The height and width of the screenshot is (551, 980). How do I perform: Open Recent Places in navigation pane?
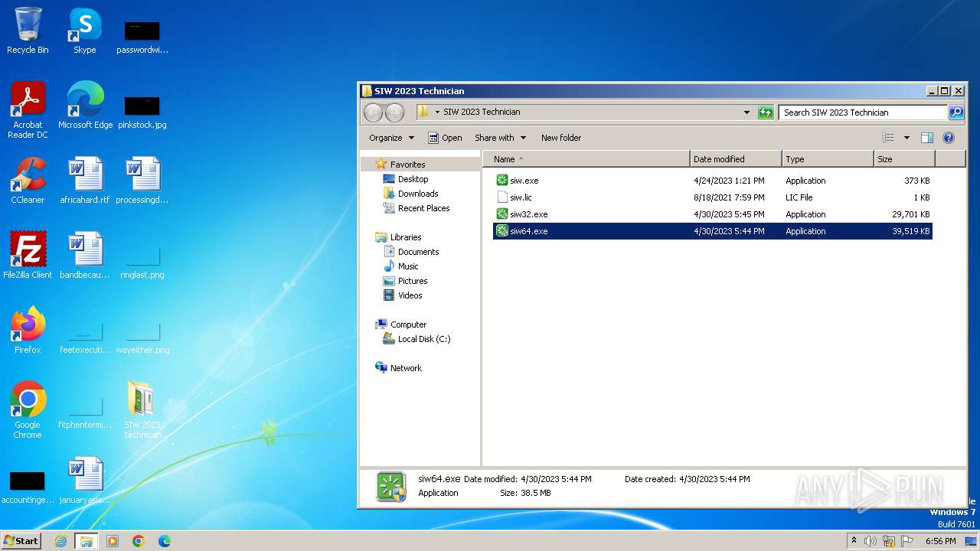click(x=423, y=208)
